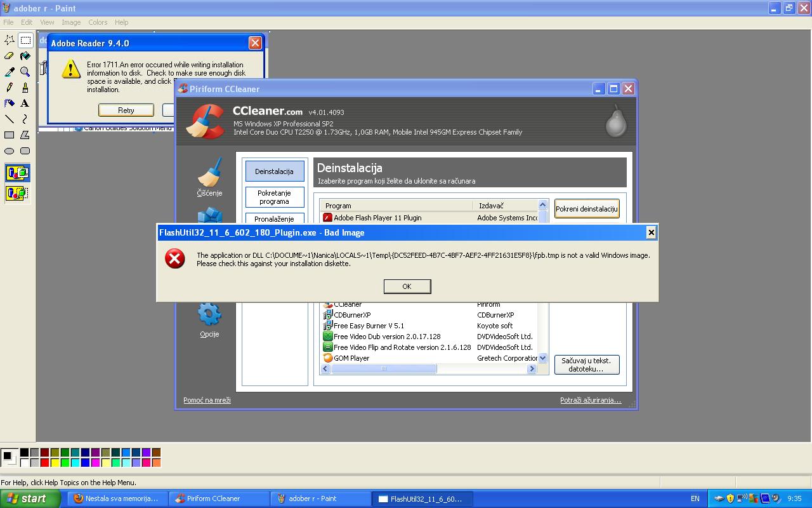This screenshot has height=508, width=812.
Task: Select the Free Video Flip and Rotate row
Action: coord(429,347)
